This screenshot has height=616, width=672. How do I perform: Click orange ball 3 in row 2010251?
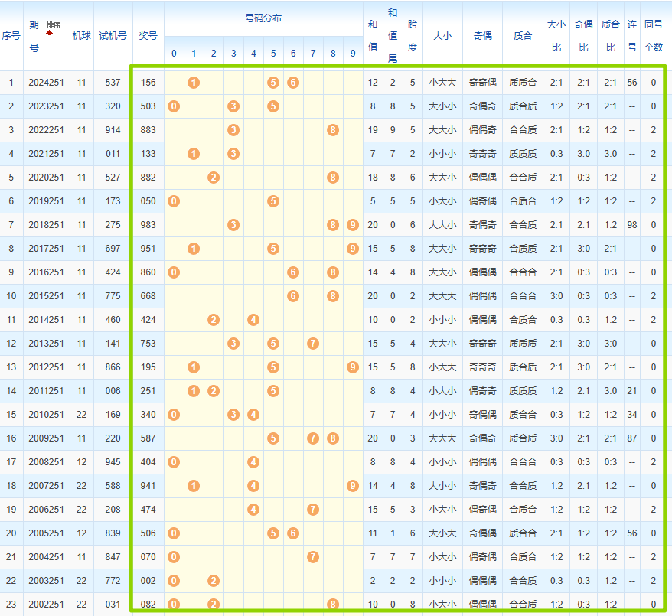pyautogui.click(x=233, y=415)
